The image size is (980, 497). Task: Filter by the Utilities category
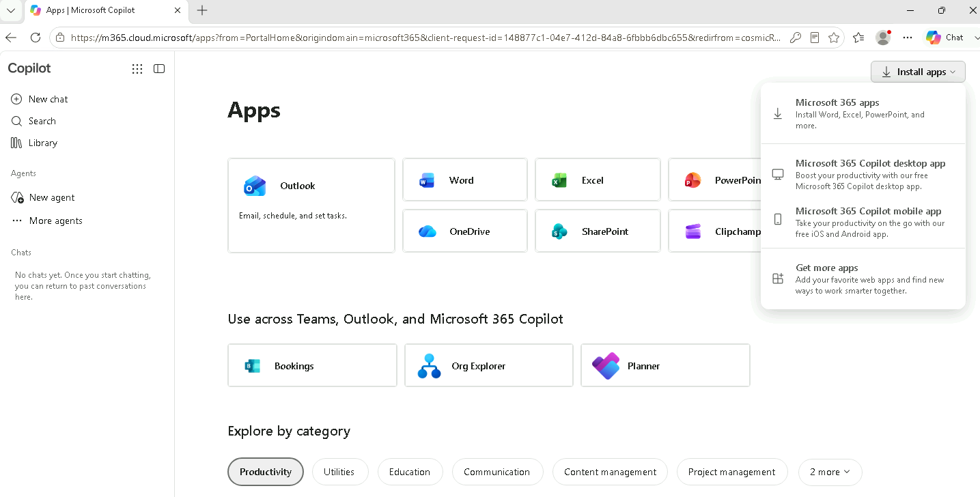pyautogui.click(x=339, y=472)
